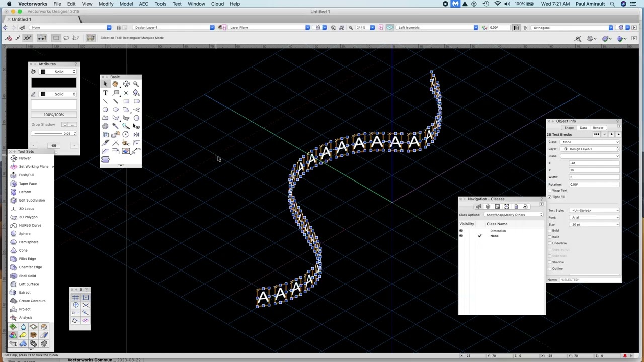Open the Size dropdown showing 20 pt
This screenshot has height=362, width=644.
[595, 225]
